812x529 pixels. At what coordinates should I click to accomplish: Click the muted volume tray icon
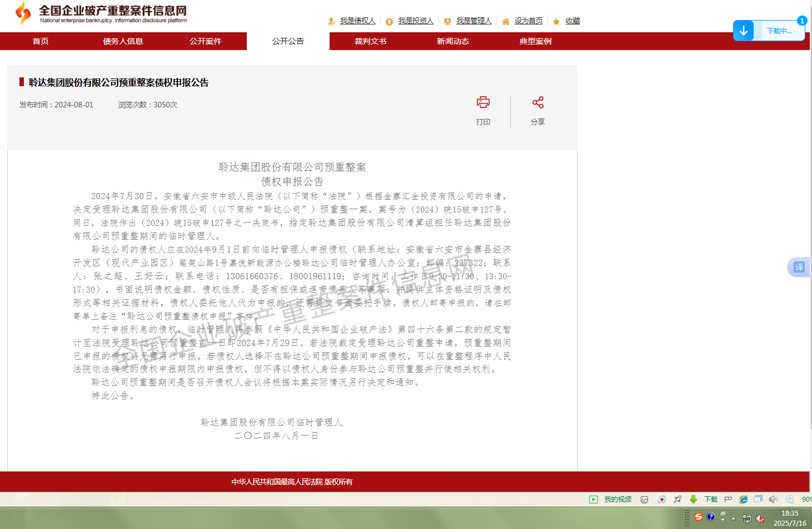[760, 518]
